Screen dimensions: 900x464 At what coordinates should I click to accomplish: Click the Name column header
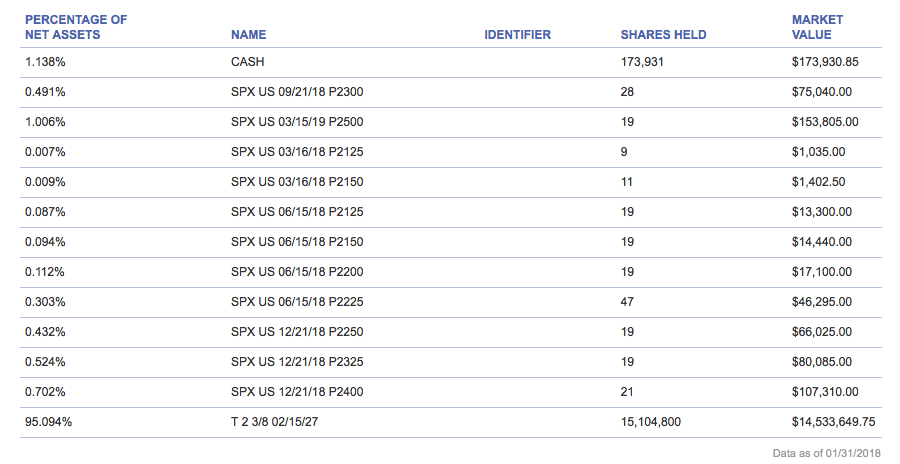coord(249,34)
